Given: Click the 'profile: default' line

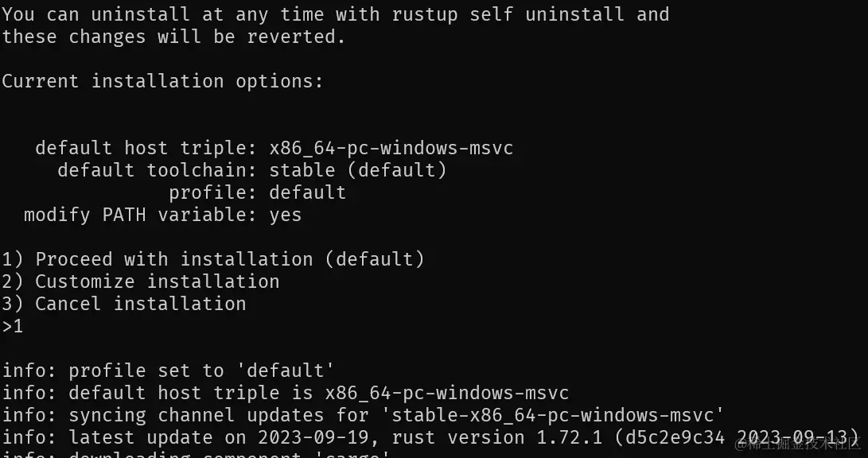Looking at the screenshot, I should [258, 192].
